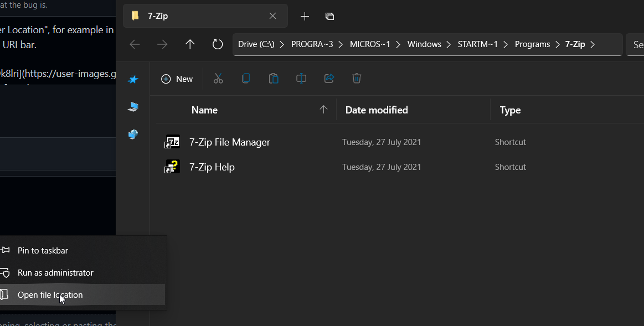644x326 pixels.
Task: Go forward with the right arrow button
Action: pos(162,44)
